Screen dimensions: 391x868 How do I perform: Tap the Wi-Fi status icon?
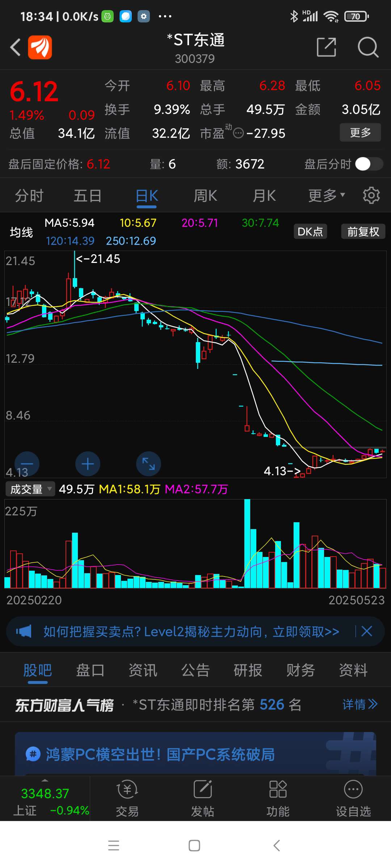click(331, 16)
